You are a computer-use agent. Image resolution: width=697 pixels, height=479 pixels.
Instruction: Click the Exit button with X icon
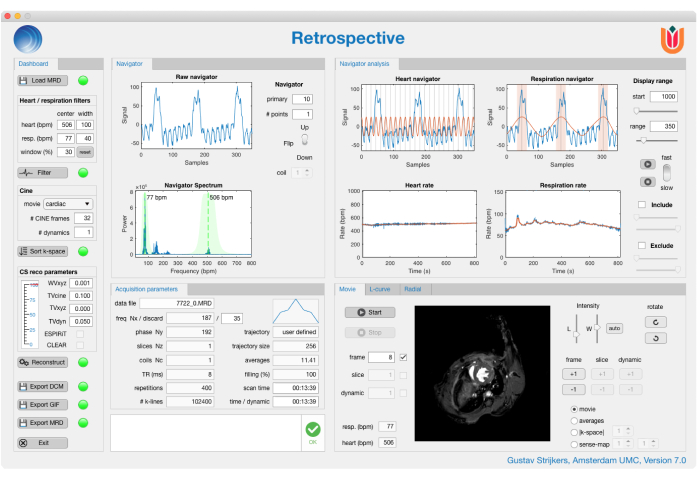tap(43, 443)
